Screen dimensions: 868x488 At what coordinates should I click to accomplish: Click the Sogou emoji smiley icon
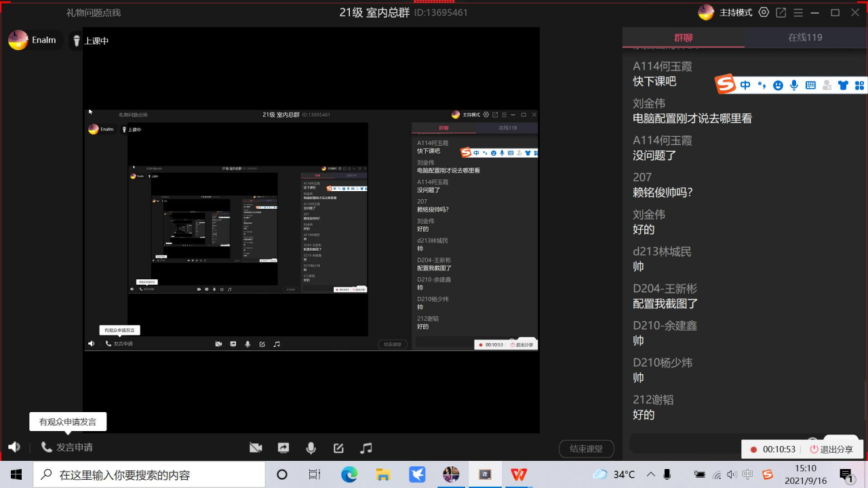(778, 85)
